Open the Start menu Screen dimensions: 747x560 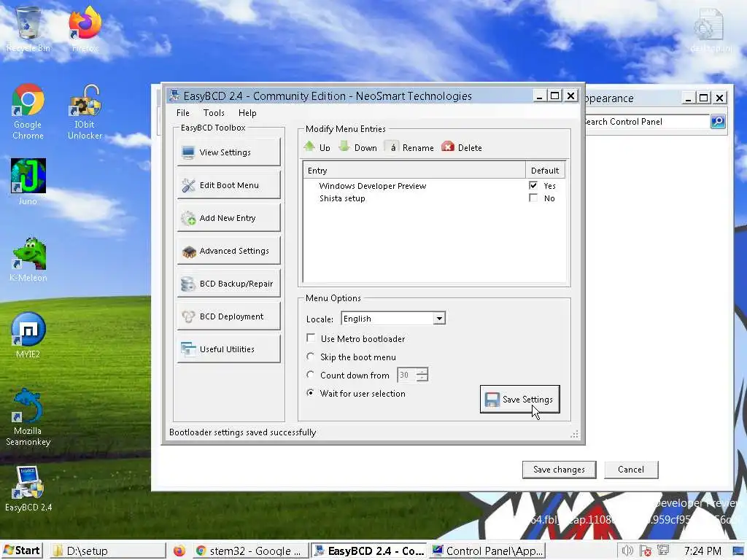[22, 551]
